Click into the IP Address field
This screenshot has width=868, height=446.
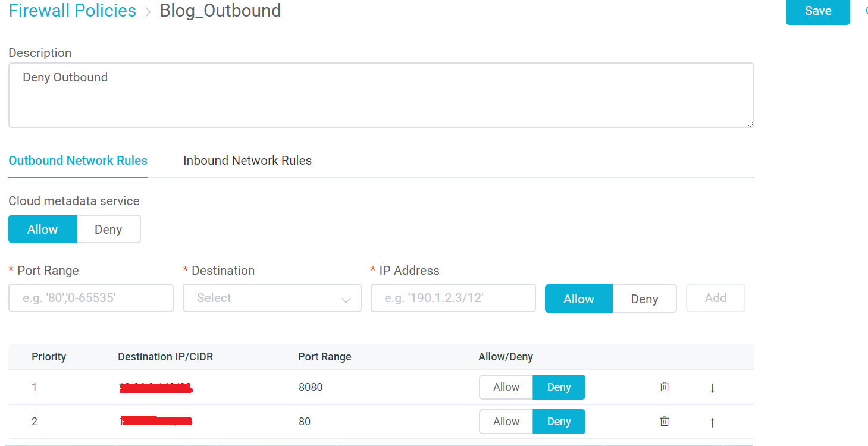[453, 298]
